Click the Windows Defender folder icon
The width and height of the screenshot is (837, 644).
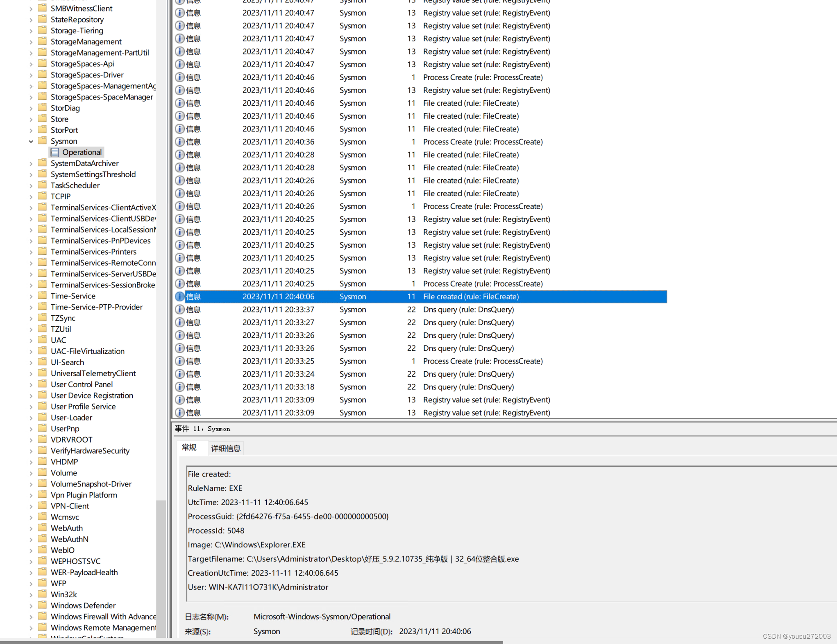[42, 605]
